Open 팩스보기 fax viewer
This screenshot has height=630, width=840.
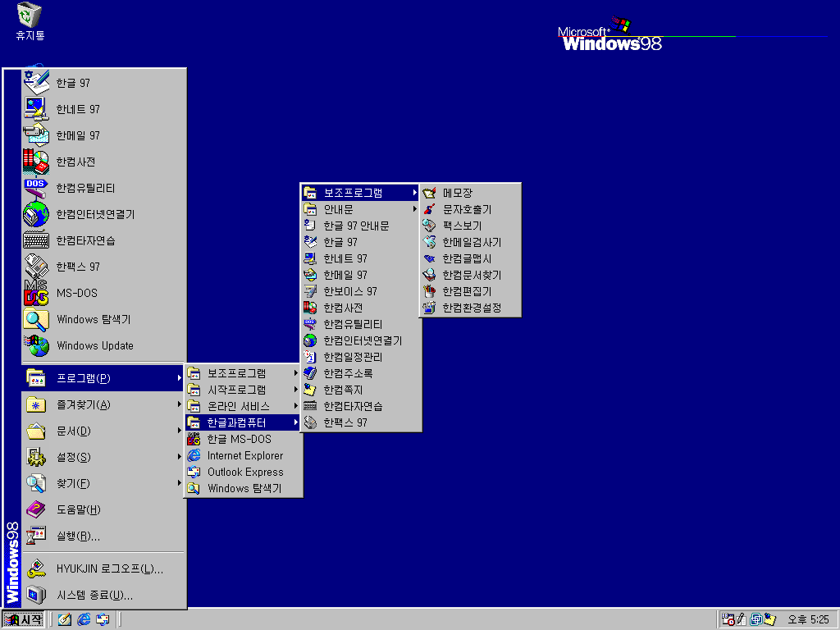(470, 226)
